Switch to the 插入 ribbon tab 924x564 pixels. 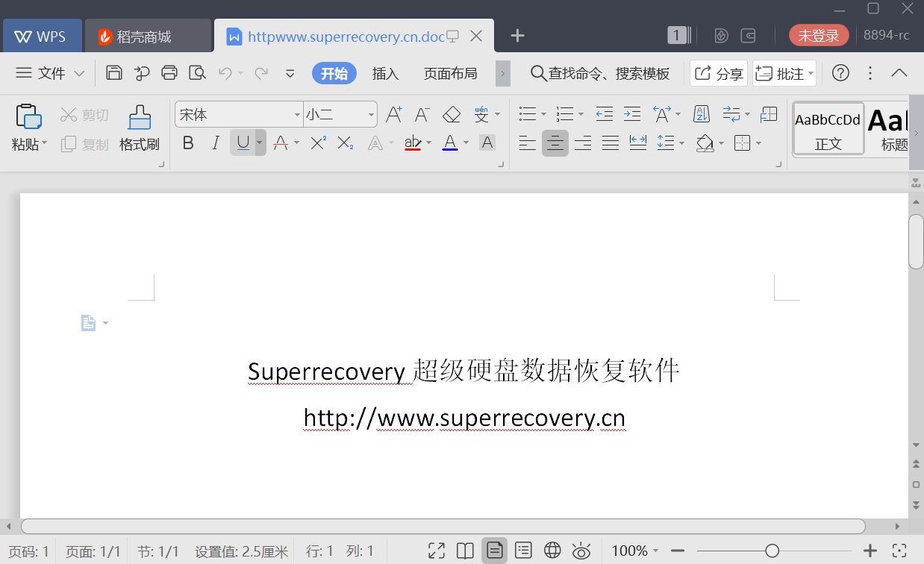(386, 73)
